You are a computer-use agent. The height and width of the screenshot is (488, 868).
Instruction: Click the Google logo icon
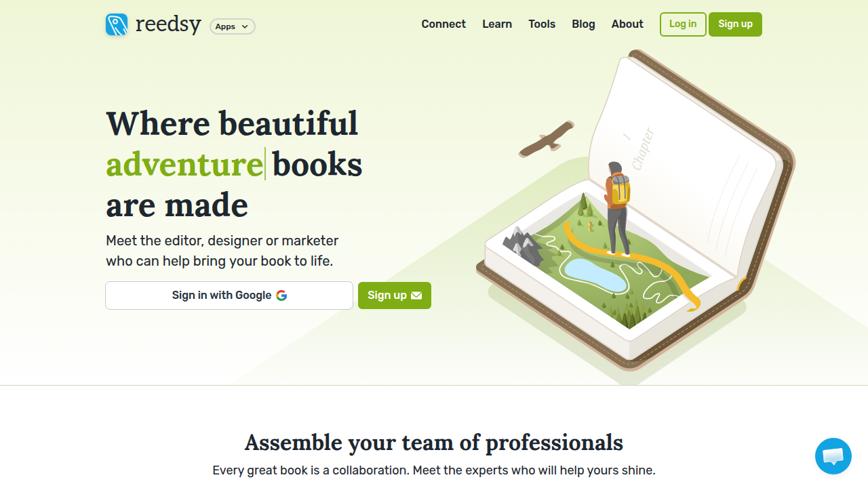[x=281, y=296]
